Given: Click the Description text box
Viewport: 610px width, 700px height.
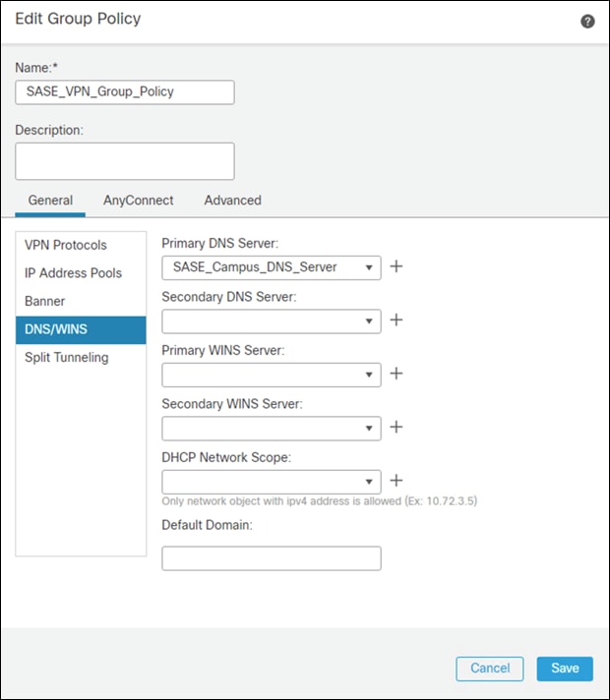Looking at the screenshot, I should tap(125, 161).
